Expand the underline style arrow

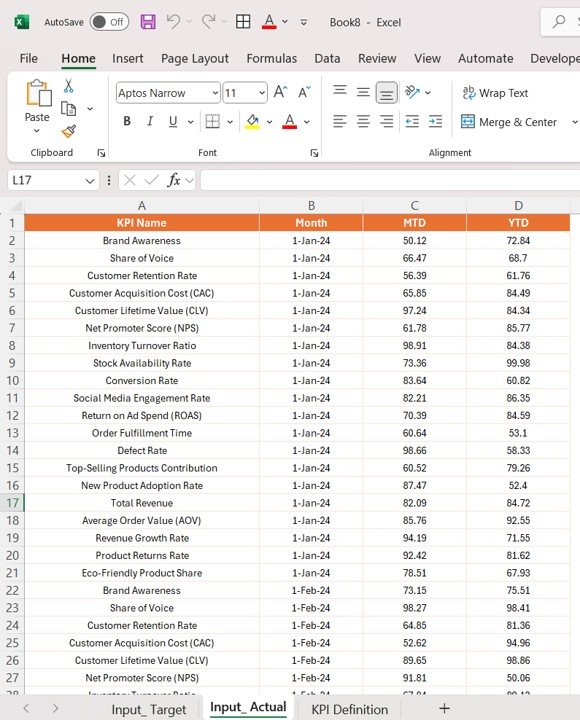[x=190, y=122]
